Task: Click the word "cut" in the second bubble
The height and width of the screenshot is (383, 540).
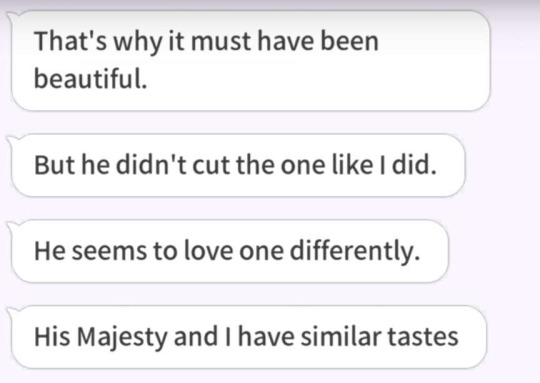Action: click(x=211, y=165)
